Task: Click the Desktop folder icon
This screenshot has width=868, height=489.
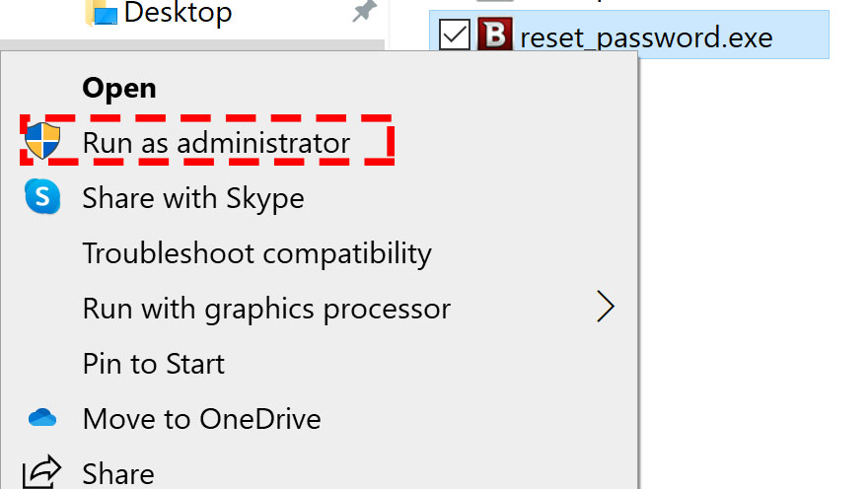Action: 102,13
